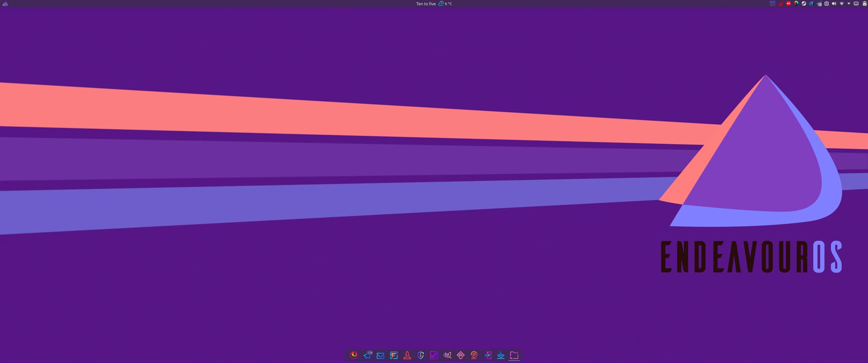
Task: Launch Firefox from the dock
Action: click(354, 355)
